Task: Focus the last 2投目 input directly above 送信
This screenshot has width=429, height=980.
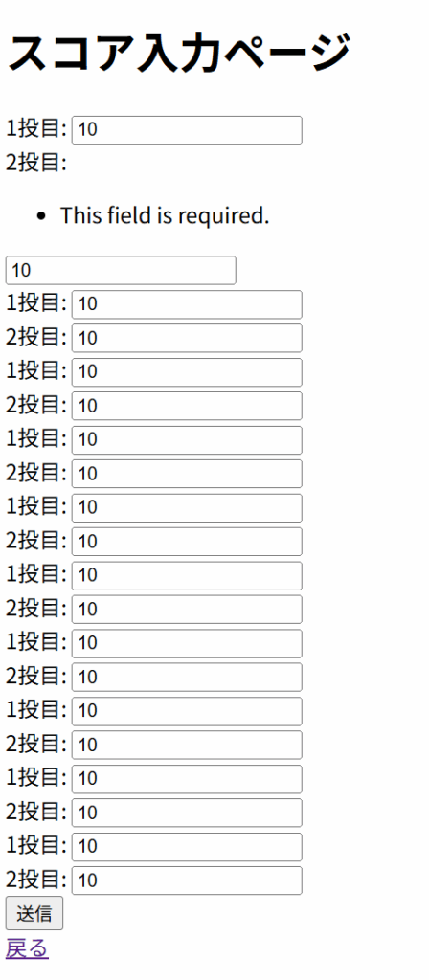Action: point(187,880)
